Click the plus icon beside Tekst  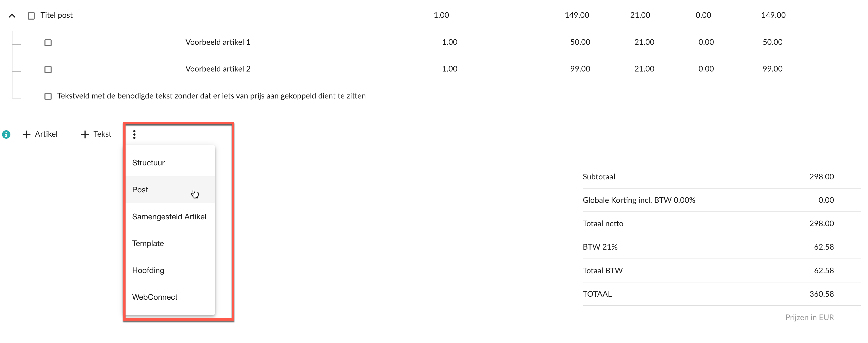coord(85,134)
